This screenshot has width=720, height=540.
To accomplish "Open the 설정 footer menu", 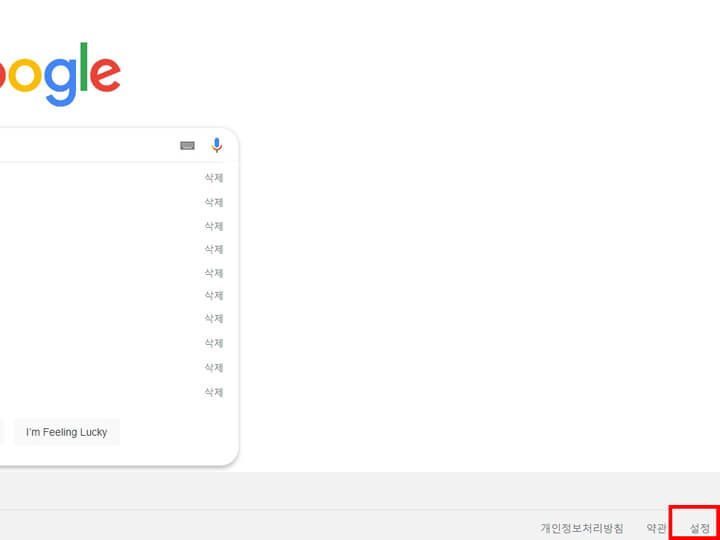I will click(700, 529).
